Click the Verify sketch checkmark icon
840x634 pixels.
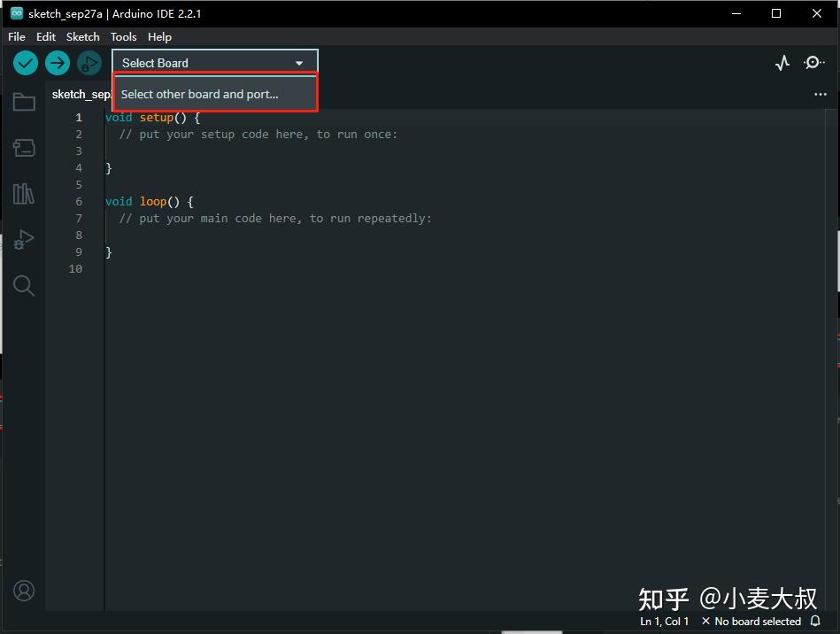pyautogui.click(x=25, y=63)
